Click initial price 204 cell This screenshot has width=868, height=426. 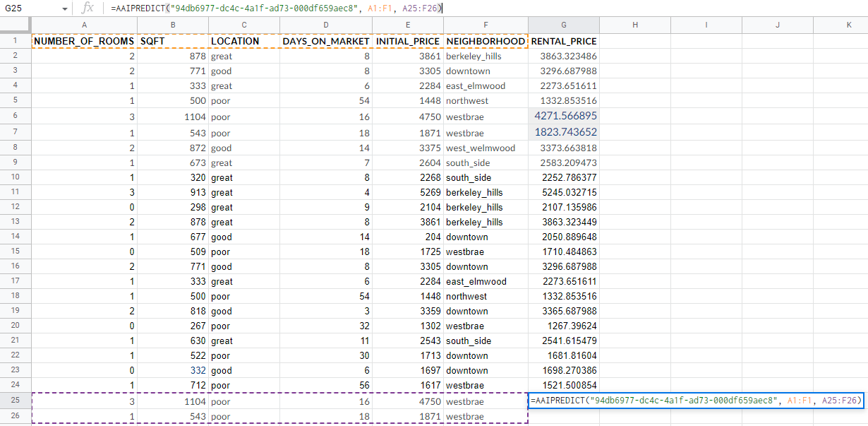pos(408,237)
